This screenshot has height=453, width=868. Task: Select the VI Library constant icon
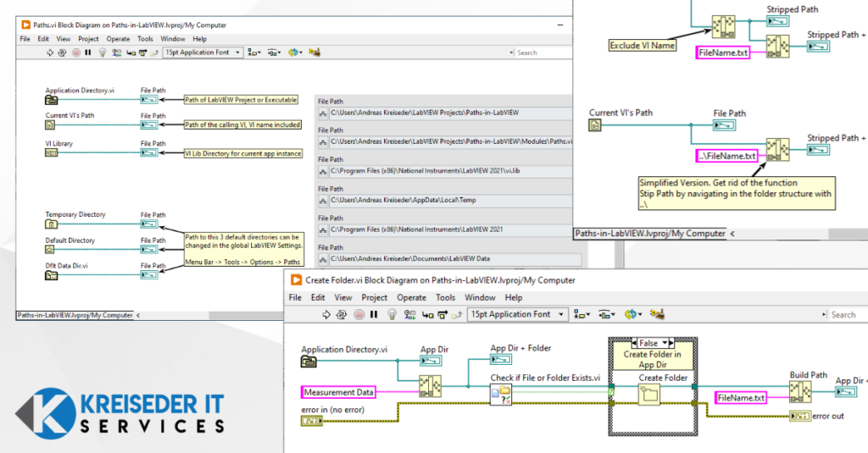[51, 152]
